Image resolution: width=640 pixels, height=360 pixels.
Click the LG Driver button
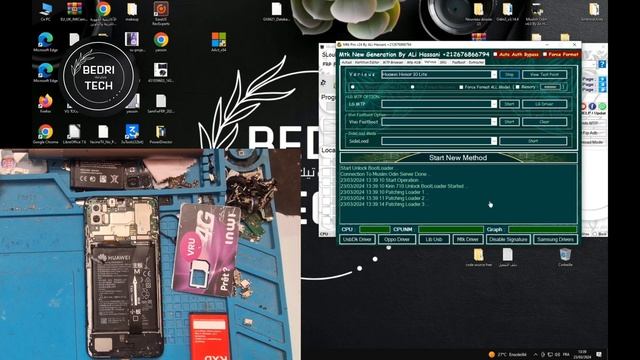[544, 104]
